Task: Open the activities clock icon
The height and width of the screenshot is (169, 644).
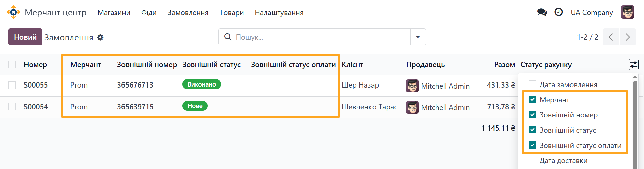Action: tap(558, 12)
